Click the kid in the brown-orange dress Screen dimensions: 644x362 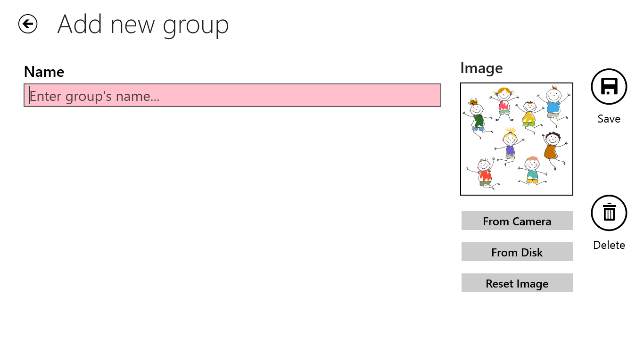click(552, 150)
